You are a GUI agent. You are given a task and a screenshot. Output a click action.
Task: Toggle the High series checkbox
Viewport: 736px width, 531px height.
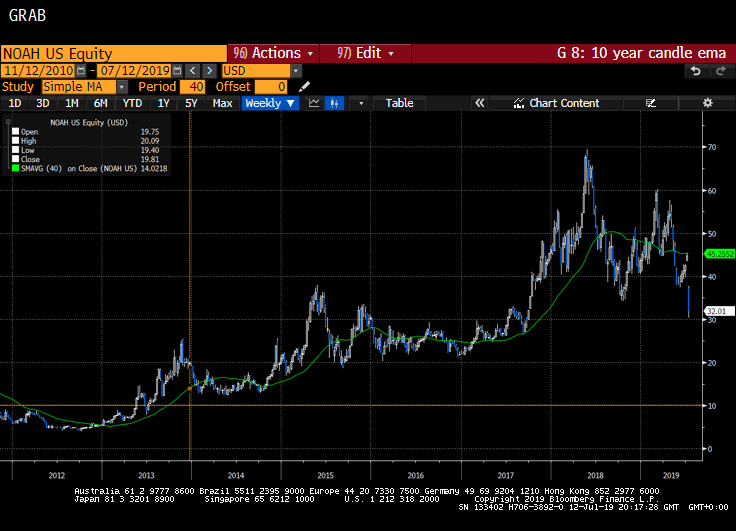click(x=15, y=140)
